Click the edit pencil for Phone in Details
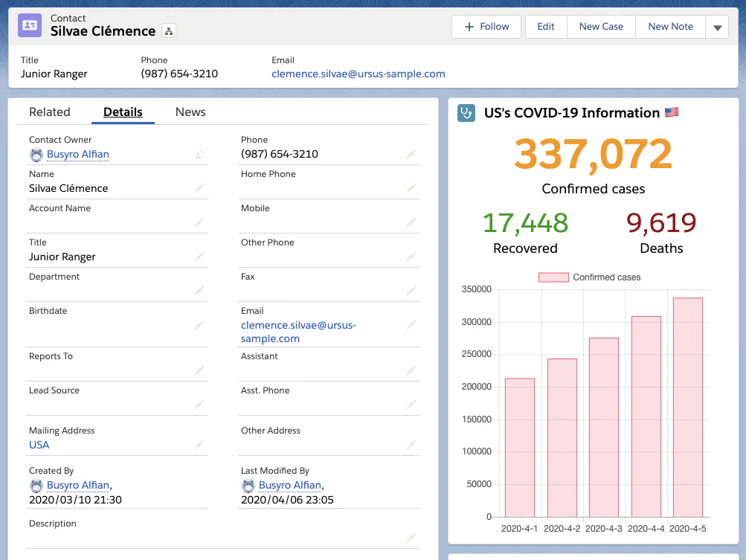 point(411,154)
